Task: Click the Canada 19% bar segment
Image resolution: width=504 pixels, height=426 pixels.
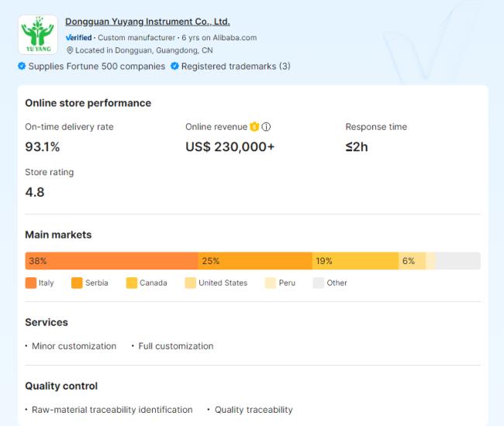Action: (355, 261)
